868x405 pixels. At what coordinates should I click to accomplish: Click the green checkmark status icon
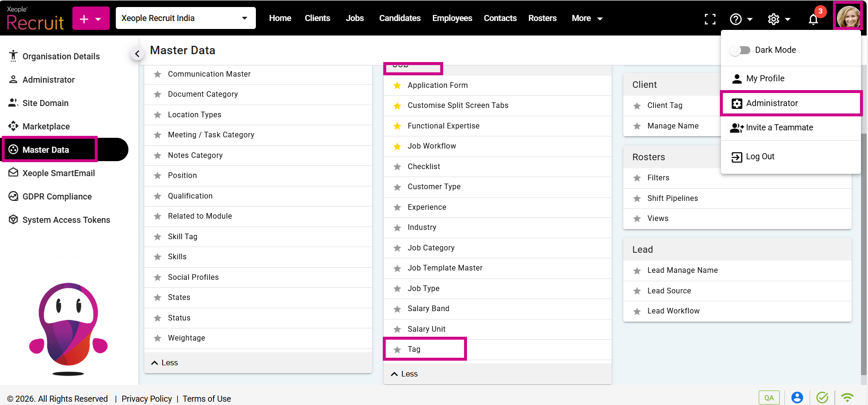coord(822,398)
